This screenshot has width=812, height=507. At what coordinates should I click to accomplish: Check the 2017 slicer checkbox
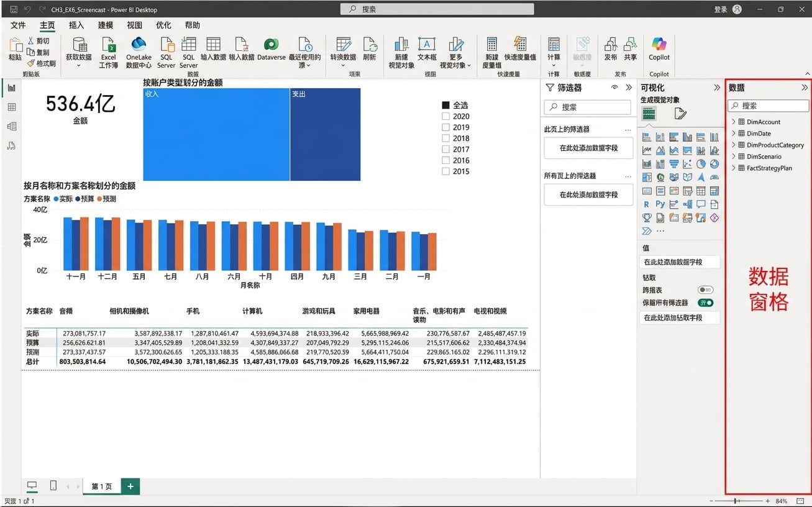point(445,149)
